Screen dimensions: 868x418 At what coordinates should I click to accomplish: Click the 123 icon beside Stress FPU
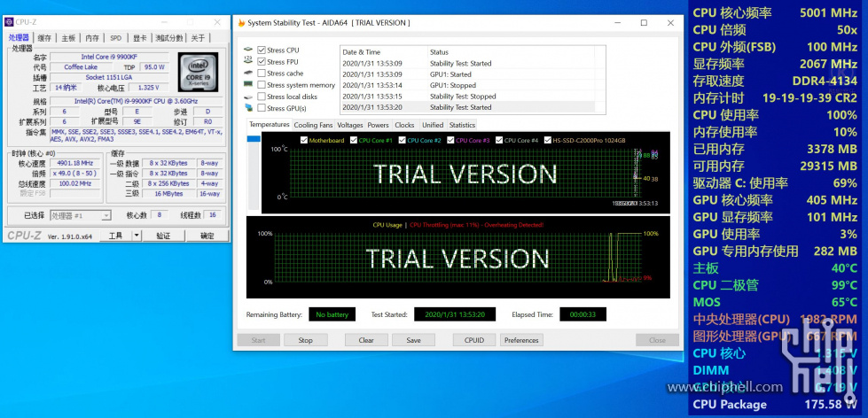(248, 61)
